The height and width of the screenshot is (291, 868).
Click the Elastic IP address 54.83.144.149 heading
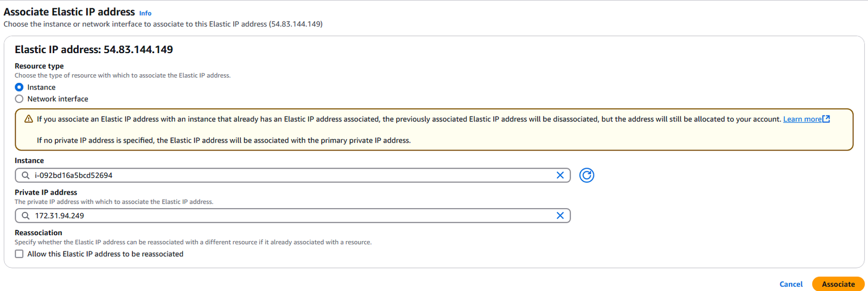[x=94, y=49]
